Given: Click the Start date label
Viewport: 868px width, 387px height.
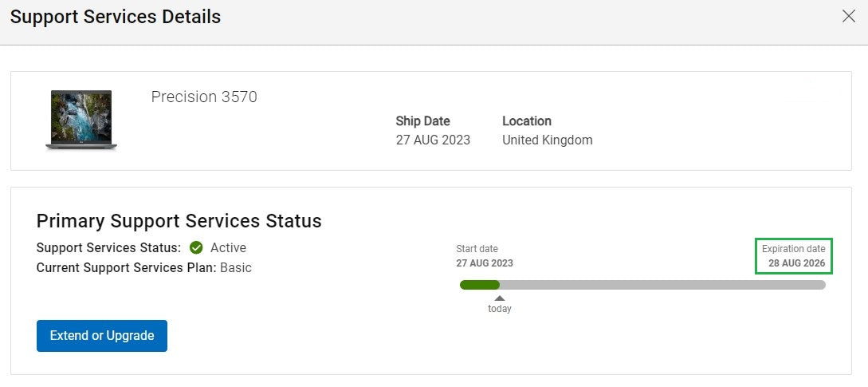Looking at the screenshot, I should coord(477,249).
